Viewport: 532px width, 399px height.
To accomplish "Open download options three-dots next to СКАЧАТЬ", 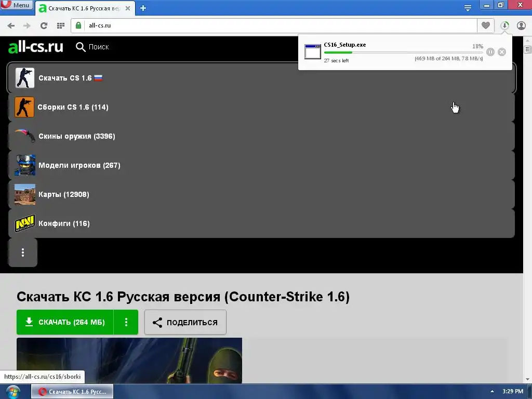I will (126, 322).
